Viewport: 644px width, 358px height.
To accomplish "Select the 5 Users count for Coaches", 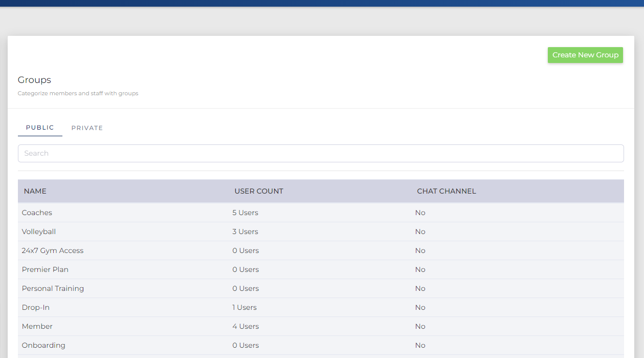I will coord(246,213).
